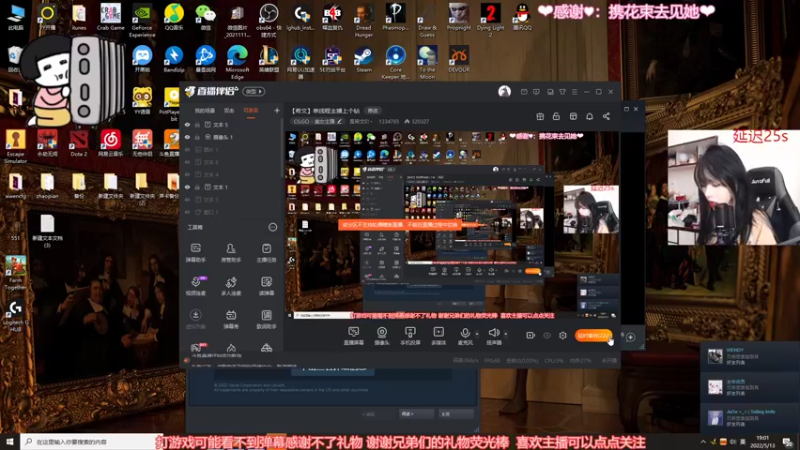Open 虚拟形象 virtual avatar tool

[x=195, y=319]
